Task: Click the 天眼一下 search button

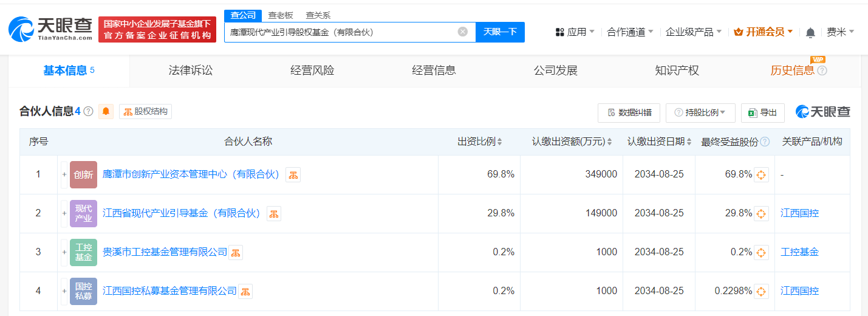Action: pos(500,32)
